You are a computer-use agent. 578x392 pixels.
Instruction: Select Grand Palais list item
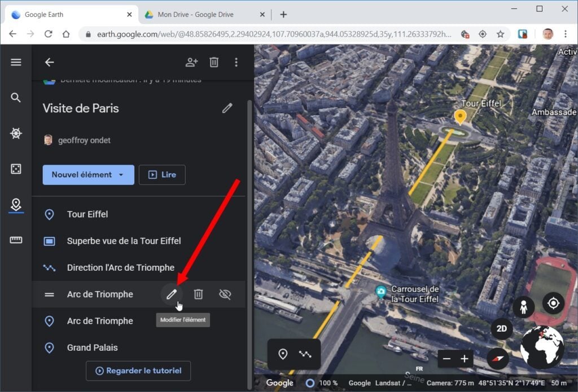[x=139, y=347]
